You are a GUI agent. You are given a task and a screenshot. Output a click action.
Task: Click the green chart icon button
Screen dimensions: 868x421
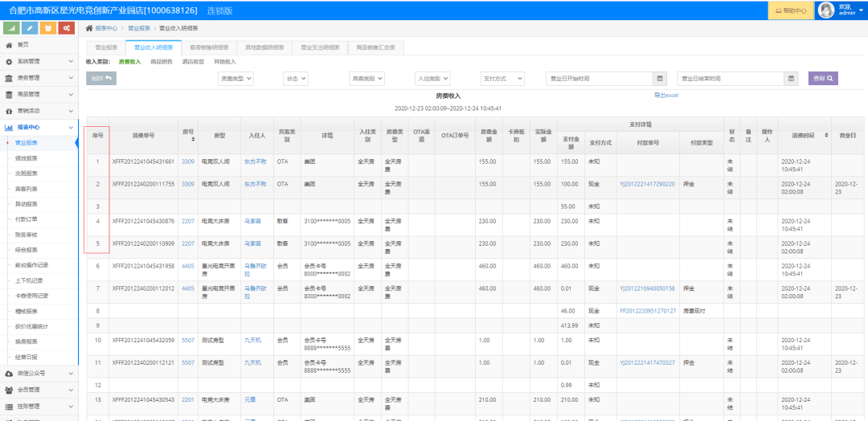12,27
